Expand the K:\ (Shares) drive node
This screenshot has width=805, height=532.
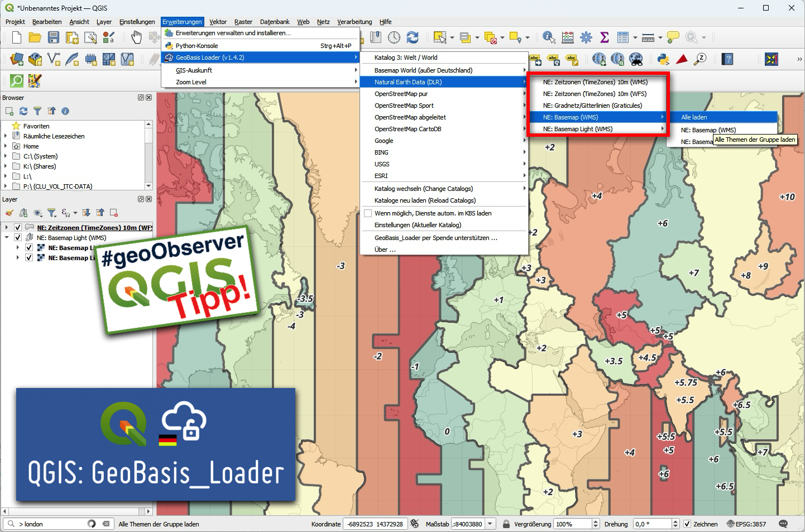click(x=6, y=166)
